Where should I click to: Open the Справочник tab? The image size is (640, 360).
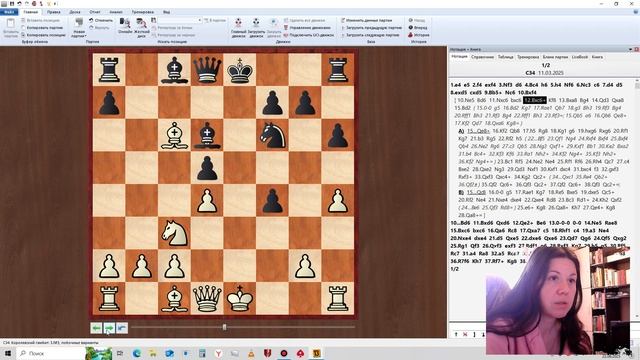click(x=482, y=57)
